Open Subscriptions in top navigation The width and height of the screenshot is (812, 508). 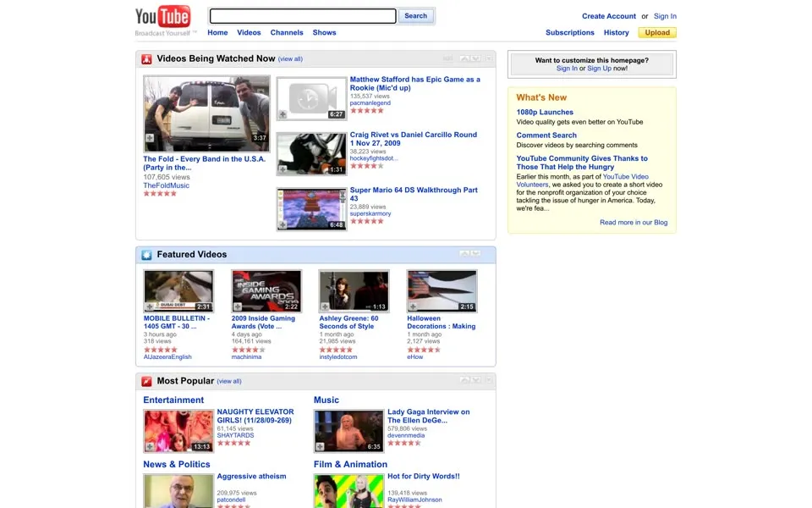[x=569, y=32]
